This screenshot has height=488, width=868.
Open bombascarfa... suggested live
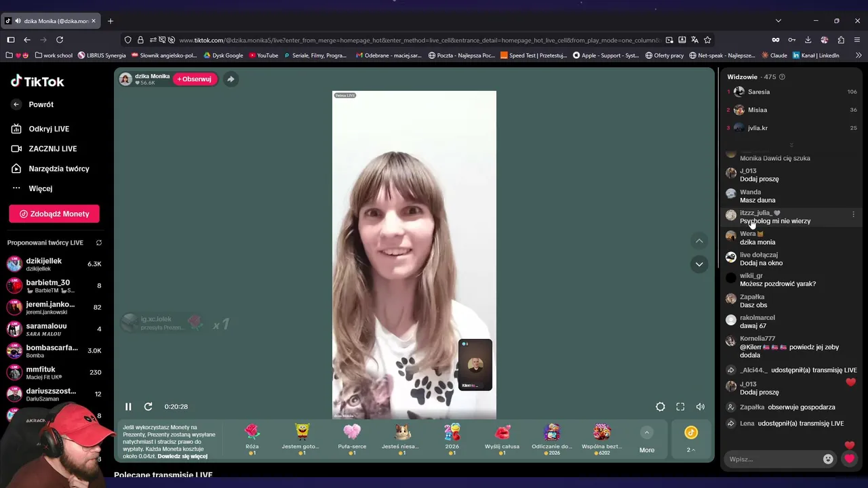point(54,351)
